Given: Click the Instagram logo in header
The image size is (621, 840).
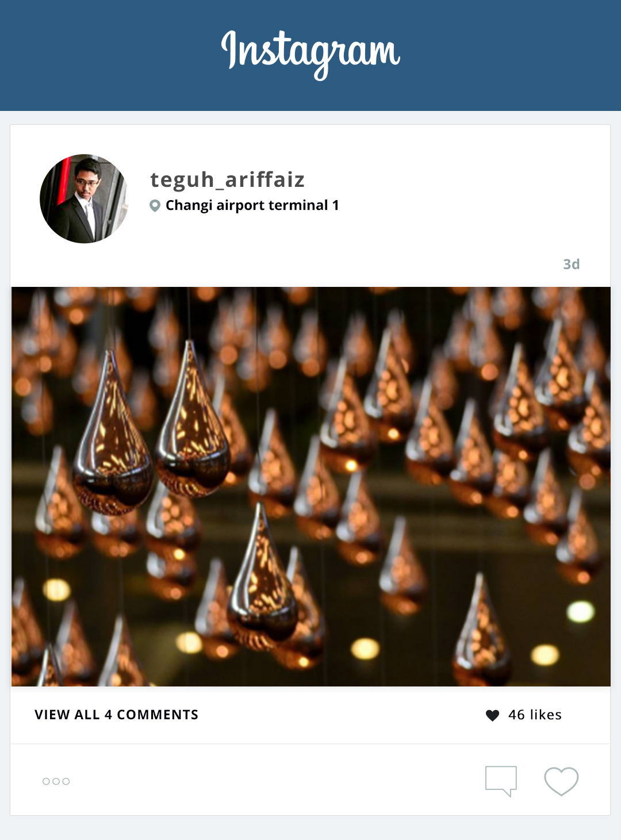Looking at the screenshot, I should click(x=310, y=54).
